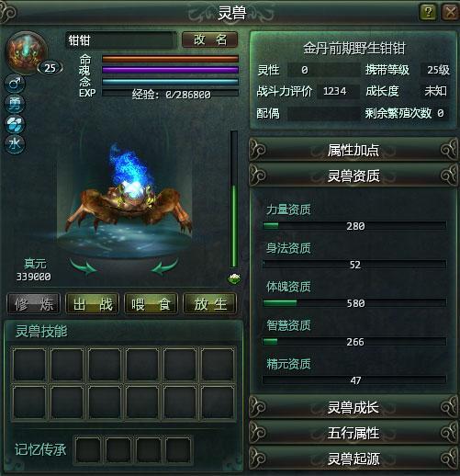Click the male gender symbol icon
The width and height of the screenshot is (460, 476).
15,84
